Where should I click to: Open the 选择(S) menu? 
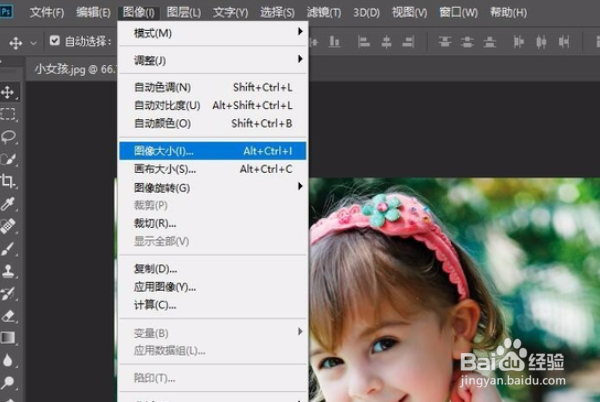277,12
